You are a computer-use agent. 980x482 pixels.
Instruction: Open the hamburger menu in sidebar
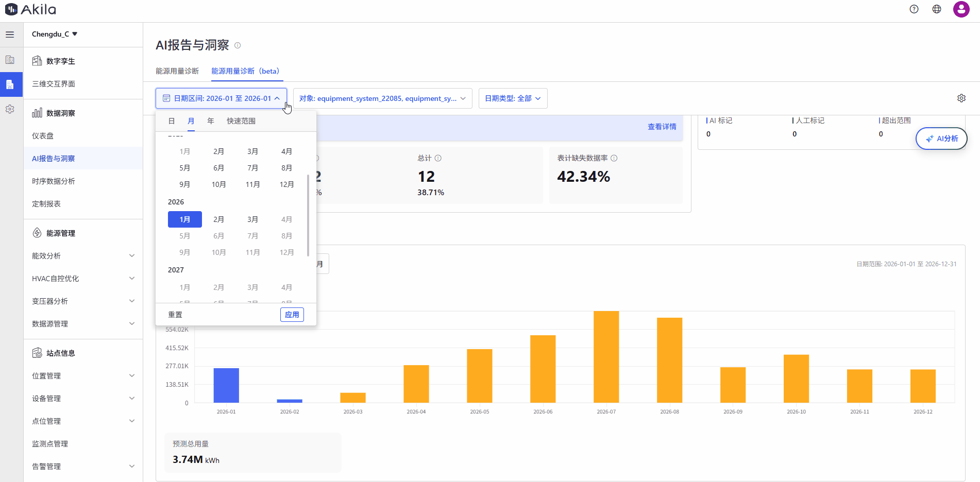tap(10, 35)
